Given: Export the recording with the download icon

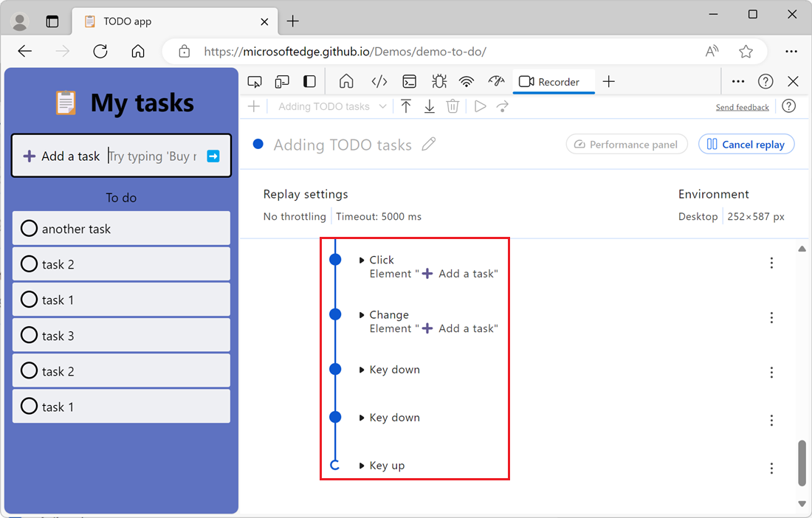Looking at the screenshot, I should (430, 106).
